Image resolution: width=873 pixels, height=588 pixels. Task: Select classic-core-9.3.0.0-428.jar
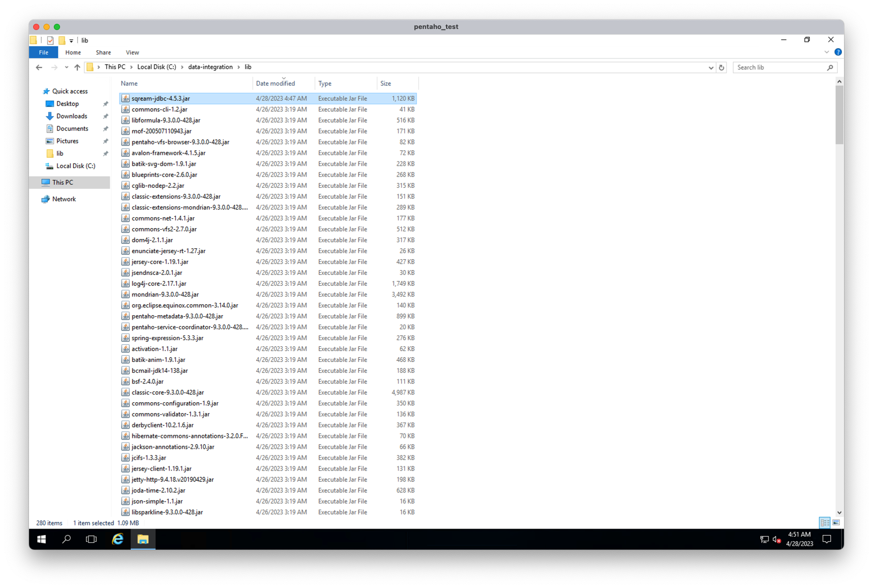click(x=268, y=392)
